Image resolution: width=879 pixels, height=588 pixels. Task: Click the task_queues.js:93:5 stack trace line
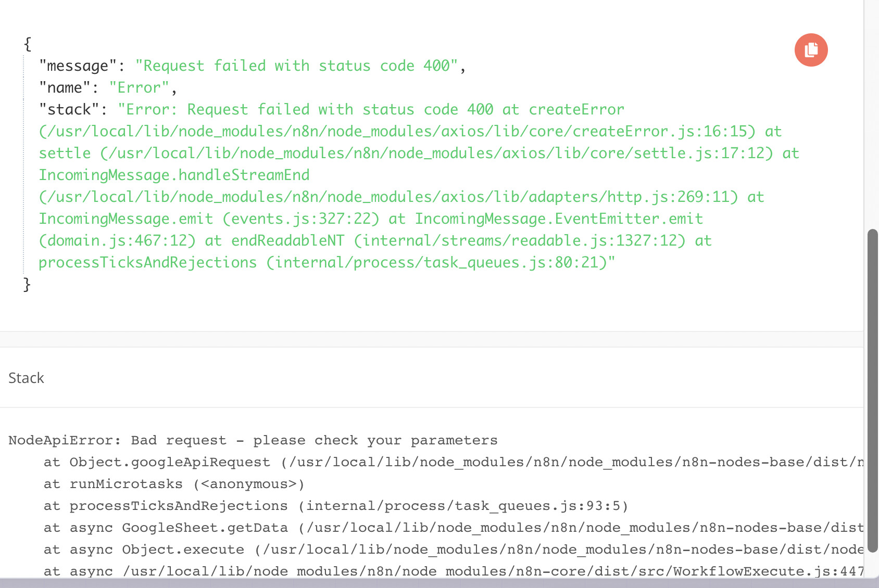336,506
